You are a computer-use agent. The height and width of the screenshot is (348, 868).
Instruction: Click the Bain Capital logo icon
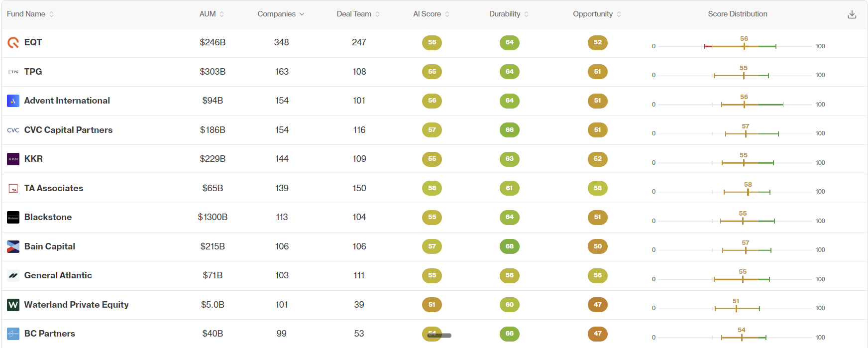pyautogui.click(x=13, y=246)
